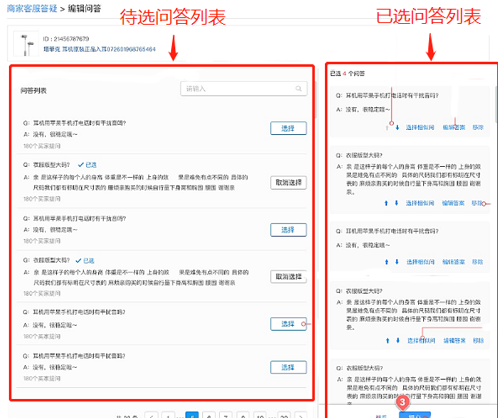
Task: Click down arrow on fourth selected question
Action: pyautogui.click(x=398, y=340)
